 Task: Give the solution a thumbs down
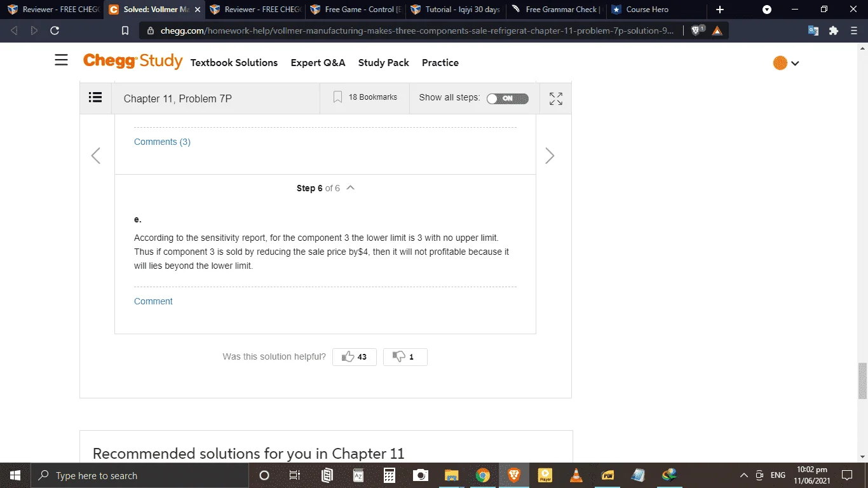[x=405, y=357]
